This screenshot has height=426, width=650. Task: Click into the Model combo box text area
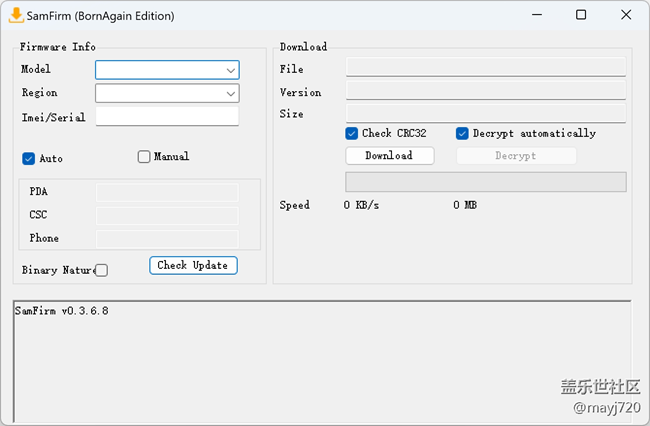(x=158, y=70)
